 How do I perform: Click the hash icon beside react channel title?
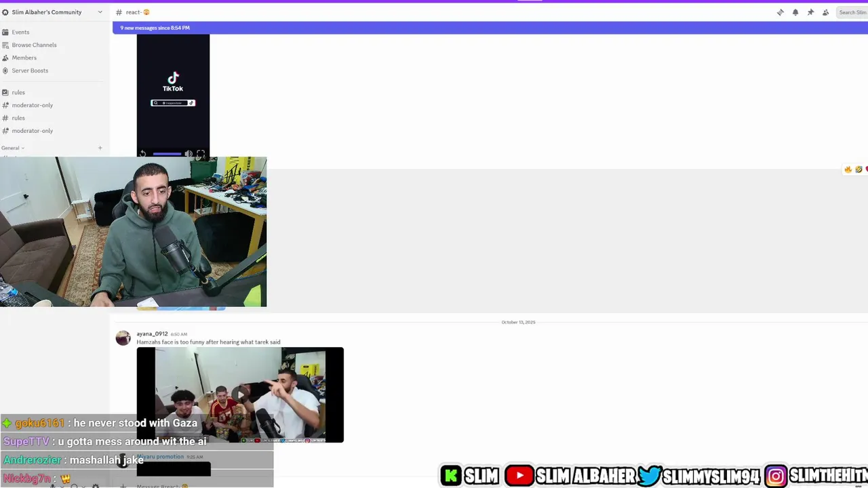119,12
